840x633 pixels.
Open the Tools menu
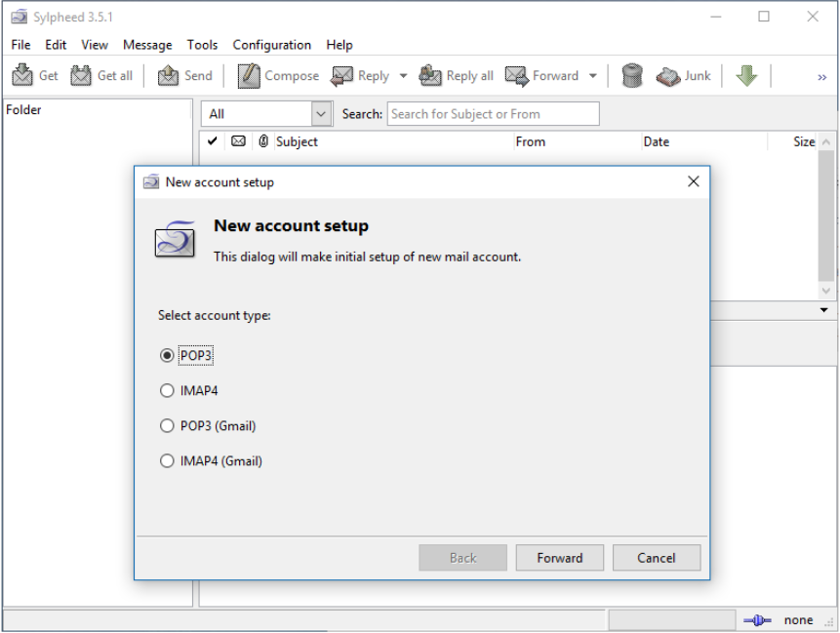pos(202,45)
